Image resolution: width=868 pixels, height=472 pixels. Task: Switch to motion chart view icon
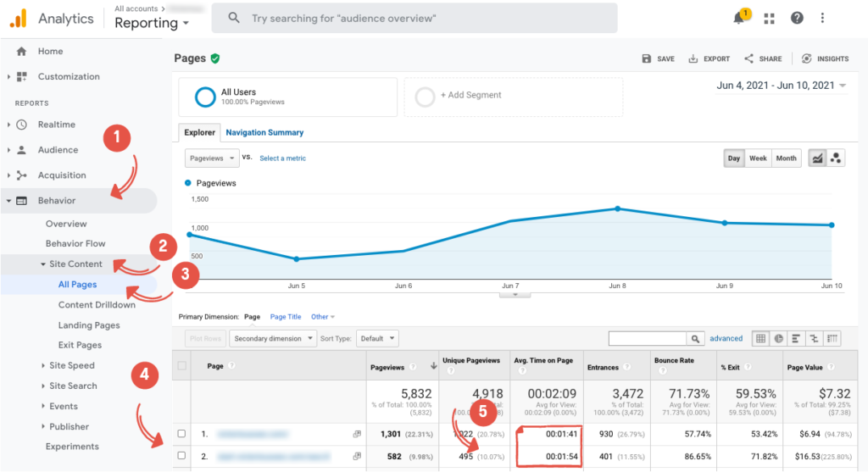click(x=836, y=158)
